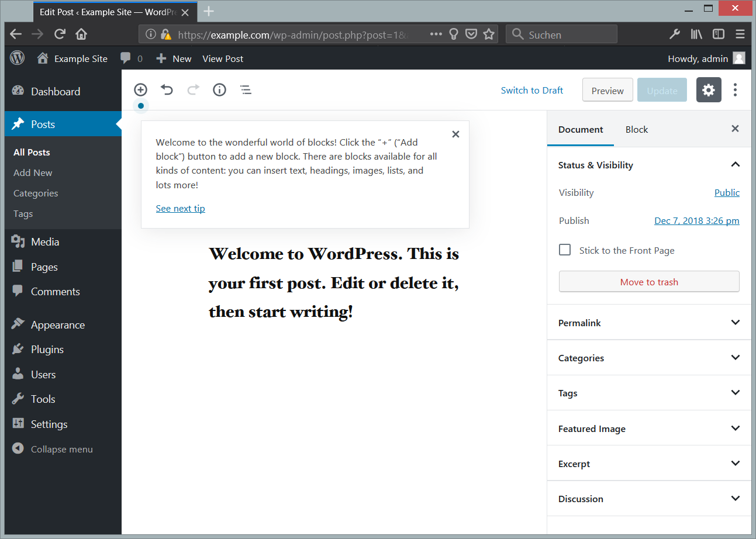Expand the Permalink panel
Viewport: 756px width, 539px height.
pos(735,323)
